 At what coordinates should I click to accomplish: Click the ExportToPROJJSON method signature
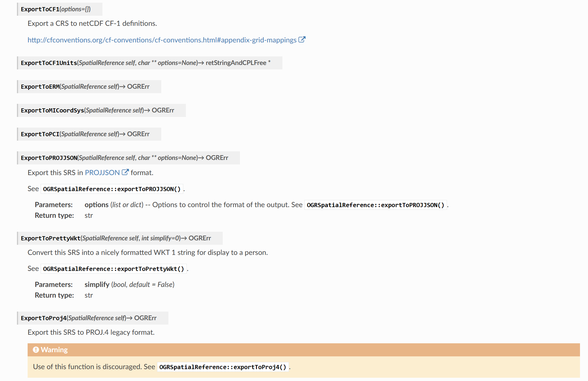(x=128, y=158)
